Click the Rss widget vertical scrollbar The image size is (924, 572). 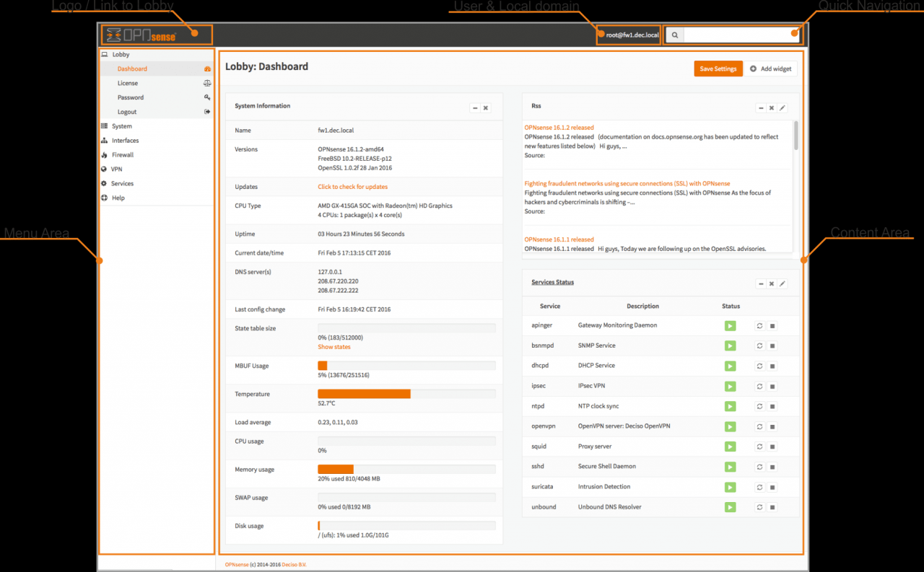[796, 137]
